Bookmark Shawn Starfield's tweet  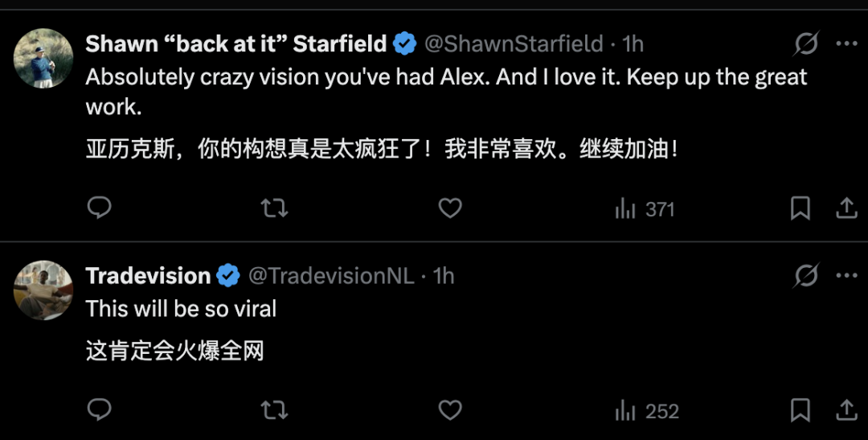click(800, 209)
